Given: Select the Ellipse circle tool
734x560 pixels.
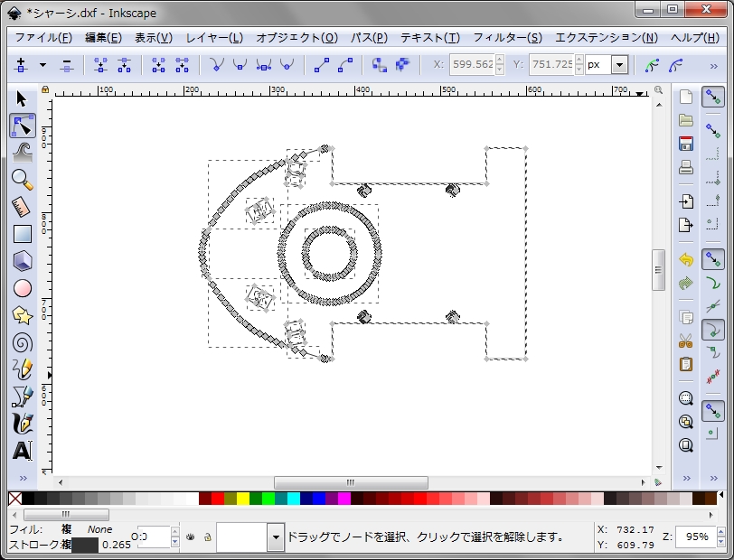Looking at the screenshot, I should pos(22,288).
